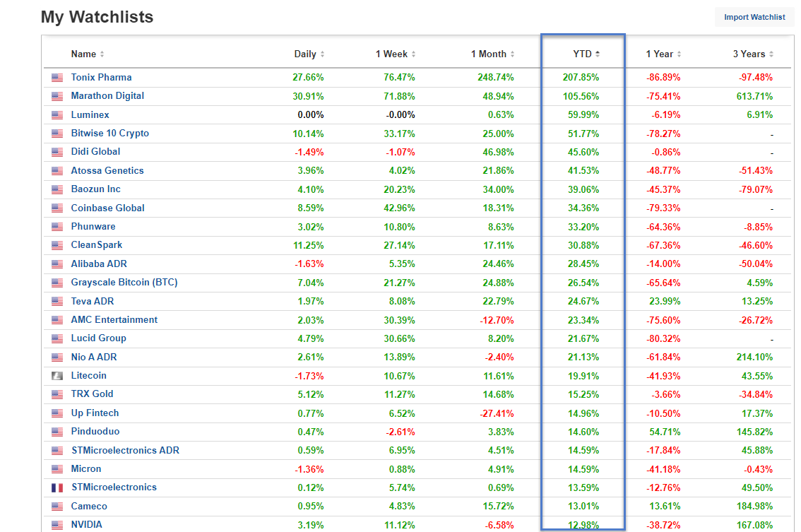Open the Atossa Genetics link
This screenshot has width=801, height=532.
click(107, 170)
